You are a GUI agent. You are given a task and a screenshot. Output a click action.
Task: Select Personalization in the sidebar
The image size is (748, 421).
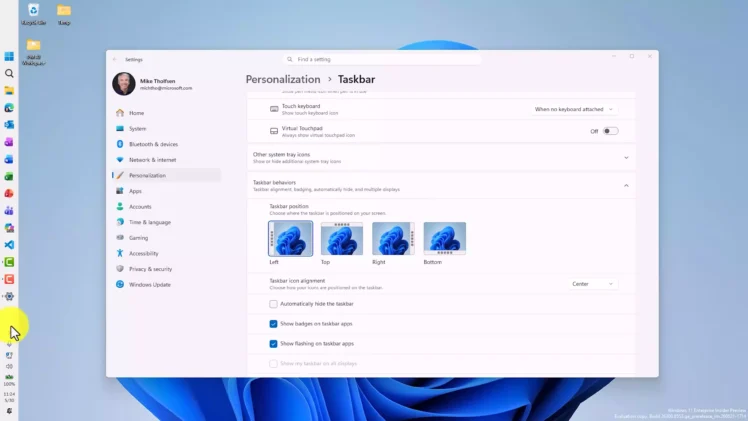click(x=166, y=175)
